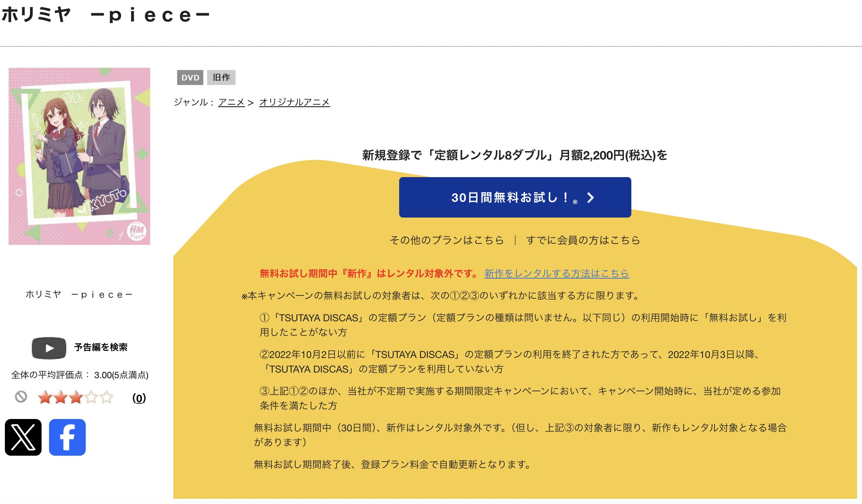Click the condition ② 2022年10月2日以前 paragraph
The height and width of the screenshot is (504, 862).
click(x=510, y=361)
